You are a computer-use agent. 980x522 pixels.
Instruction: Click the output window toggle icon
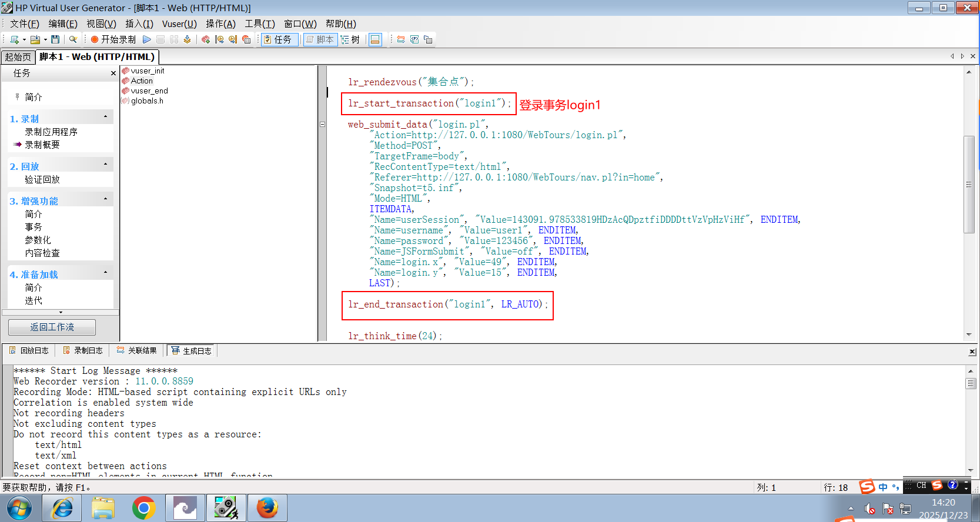(375, 39)
